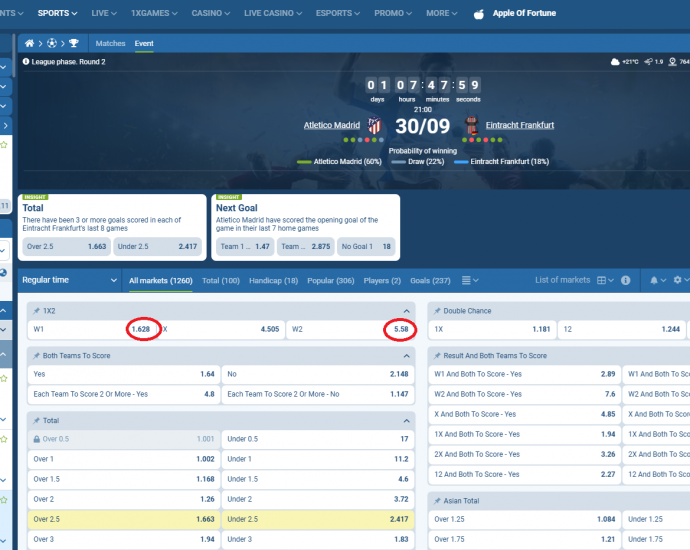This screenshot has width=690, height=550.
Task: Collapse the 1X2 market section
Action: [x=406, y=311]
